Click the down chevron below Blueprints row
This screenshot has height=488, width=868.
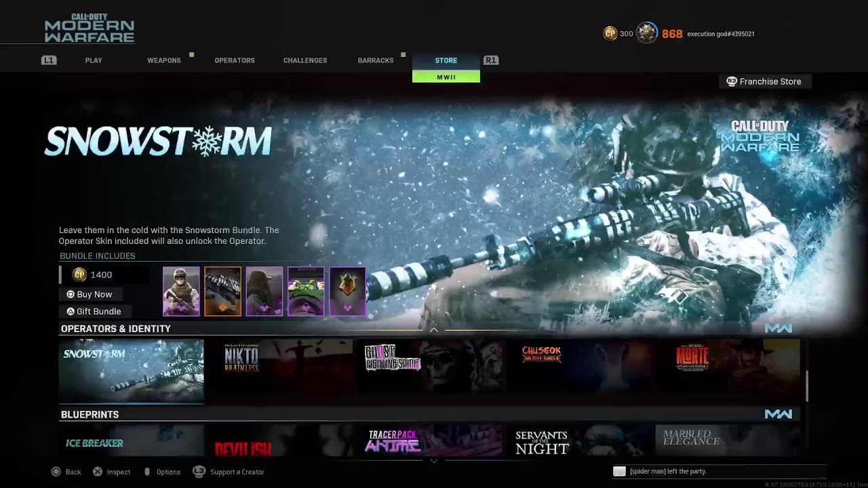click(434, 461)
